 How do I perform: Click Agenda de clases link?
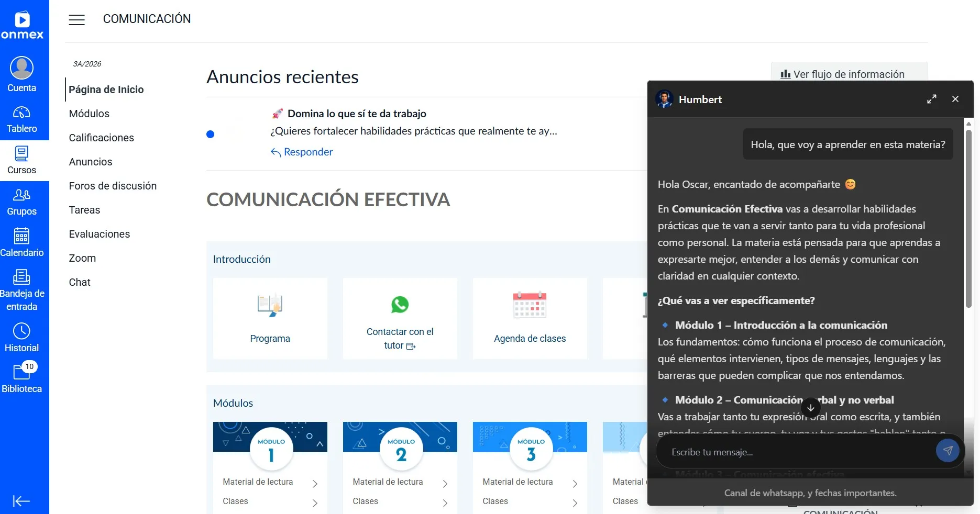pyautogui.click(x=530, y=339)
